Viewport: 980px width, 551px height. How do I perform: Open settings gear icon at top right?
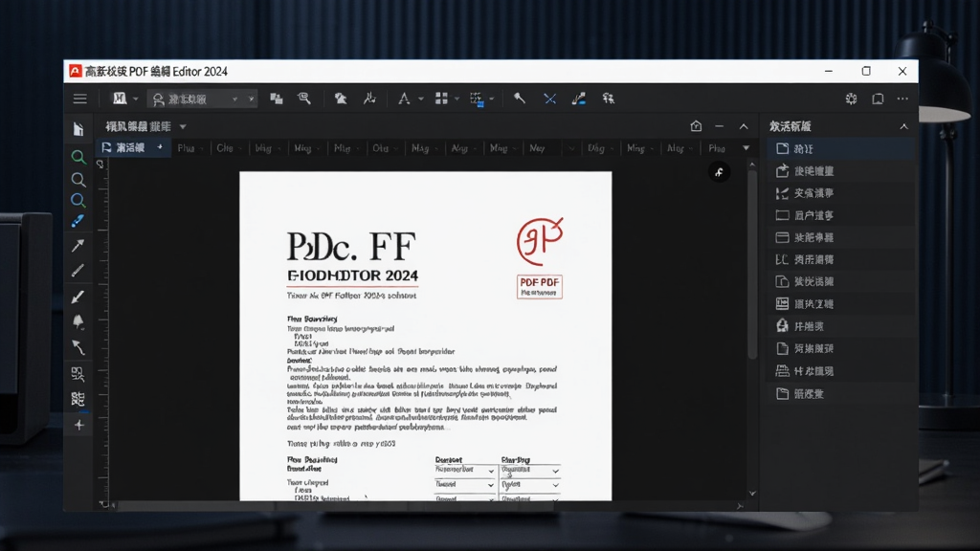tap(851, 99)
